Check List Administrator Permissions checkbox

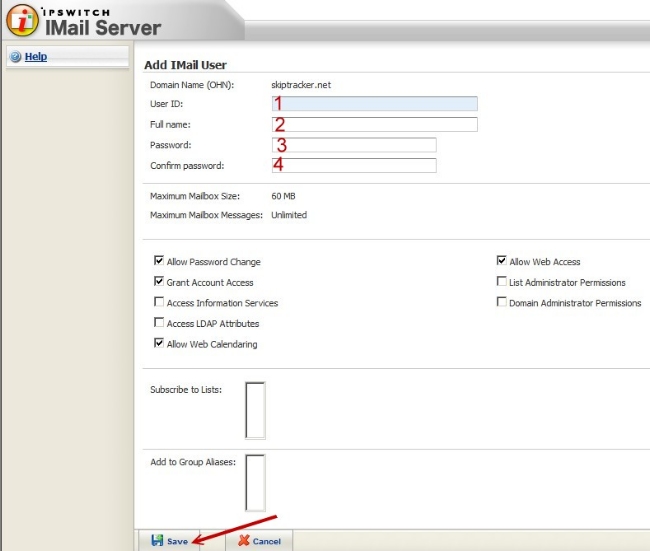pyautogui.click(x=501, y=283)
